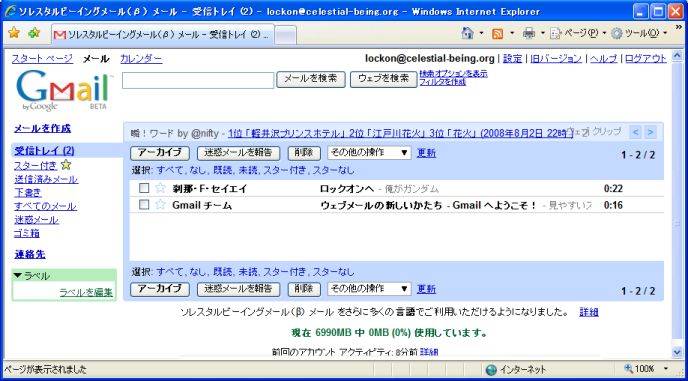Open a new blank browser tab

[286, 35]
